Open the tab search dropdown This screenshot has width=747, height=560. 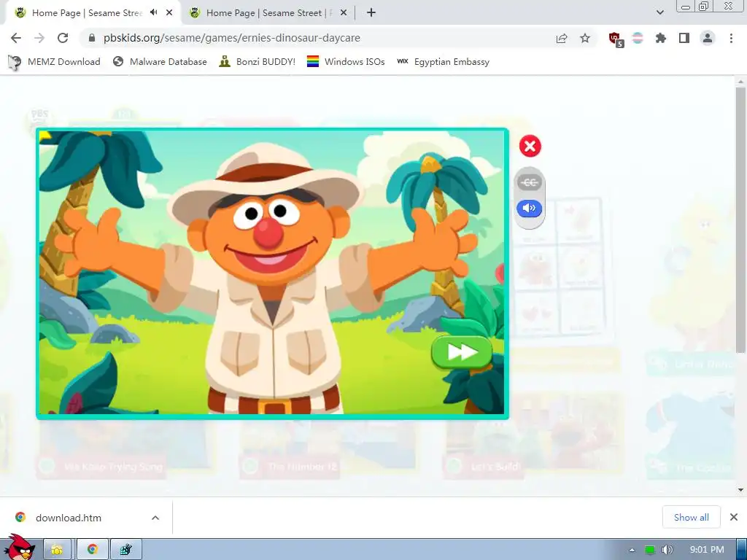(659, 12)
